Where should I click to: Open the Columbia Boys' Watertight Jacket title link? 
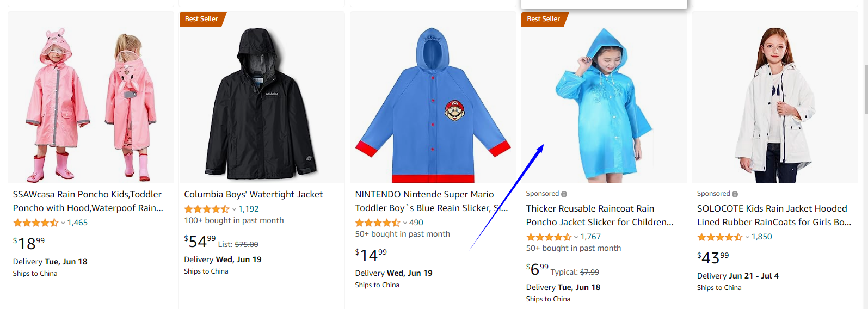(x=253, y=194)
